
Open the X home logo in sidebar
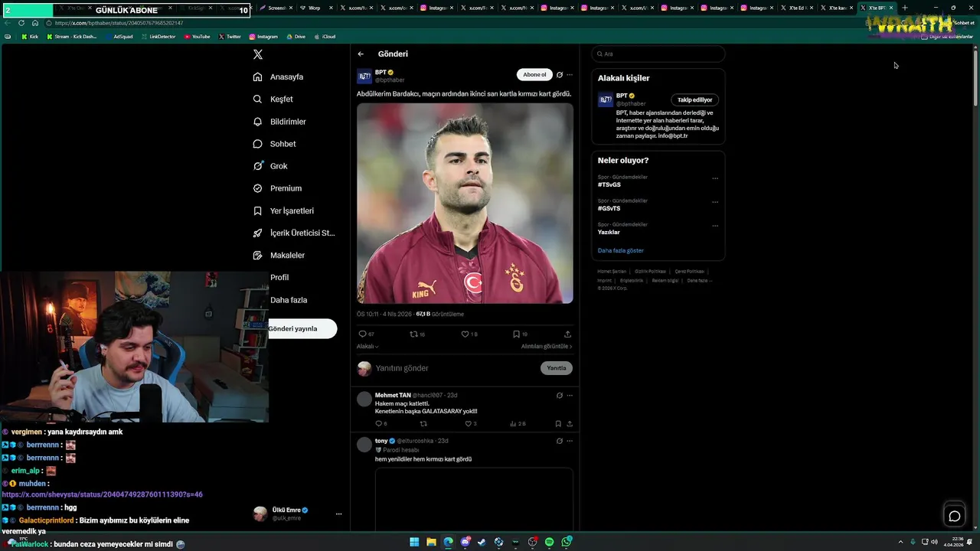258,54
